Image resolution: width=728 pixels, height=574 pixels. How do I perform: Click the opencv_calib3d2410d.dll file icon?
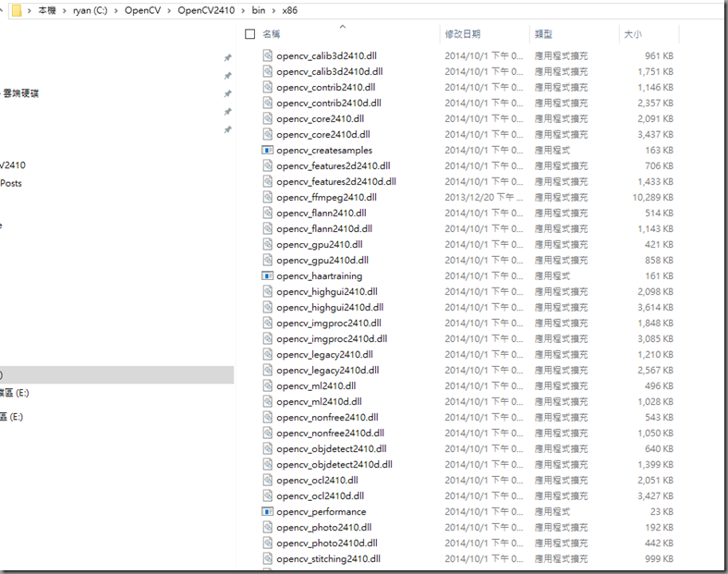(x=267, y=71)
